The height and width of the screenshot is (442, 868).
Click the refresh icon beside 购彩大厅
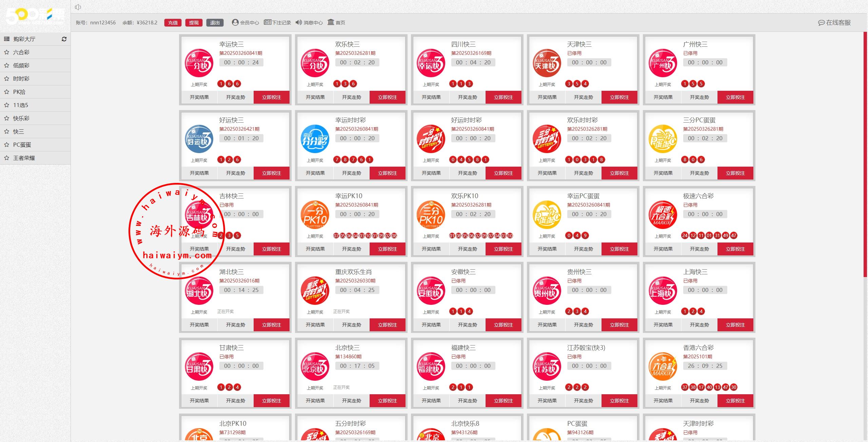[x=64, y=39]
